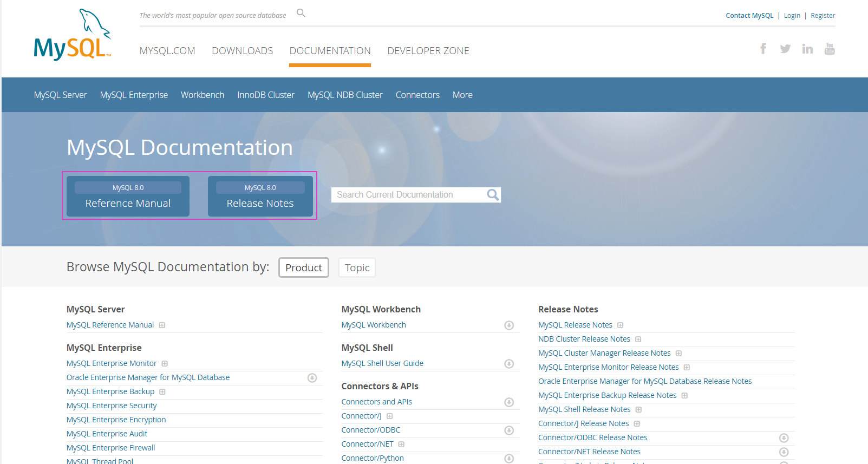This screenshot has width=868, height=464.
Task: Open MySQL Facebook page icon
Action: [x=763, y=49]
